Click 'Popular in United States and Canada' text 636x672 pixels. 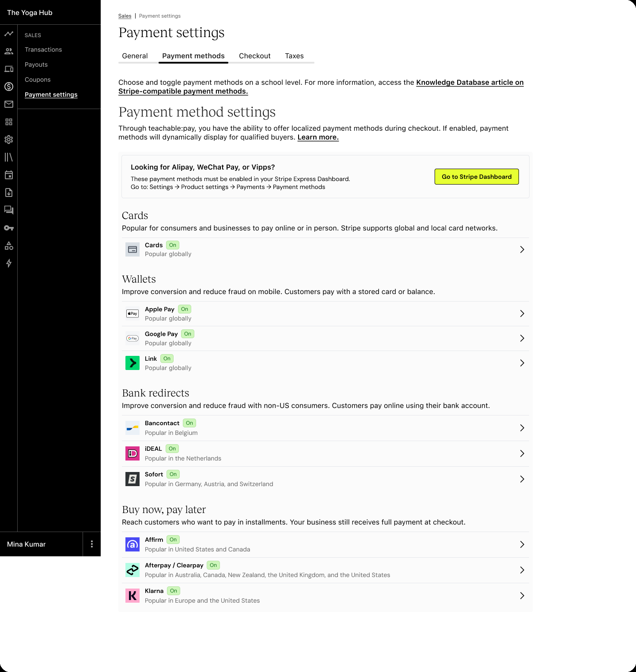pos(197,549)
